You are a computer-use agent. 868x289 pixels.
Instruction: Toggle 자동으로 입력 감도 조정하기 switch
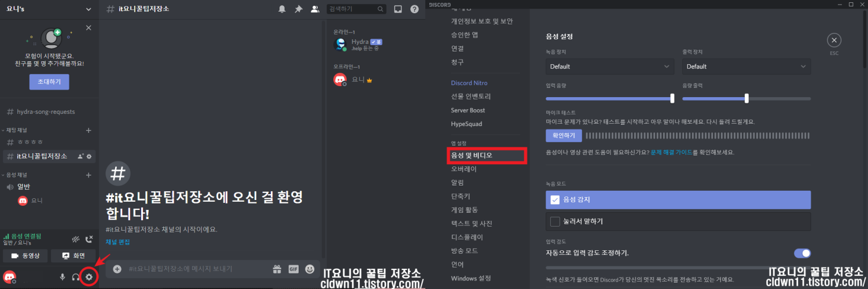(x=802, y=253)
